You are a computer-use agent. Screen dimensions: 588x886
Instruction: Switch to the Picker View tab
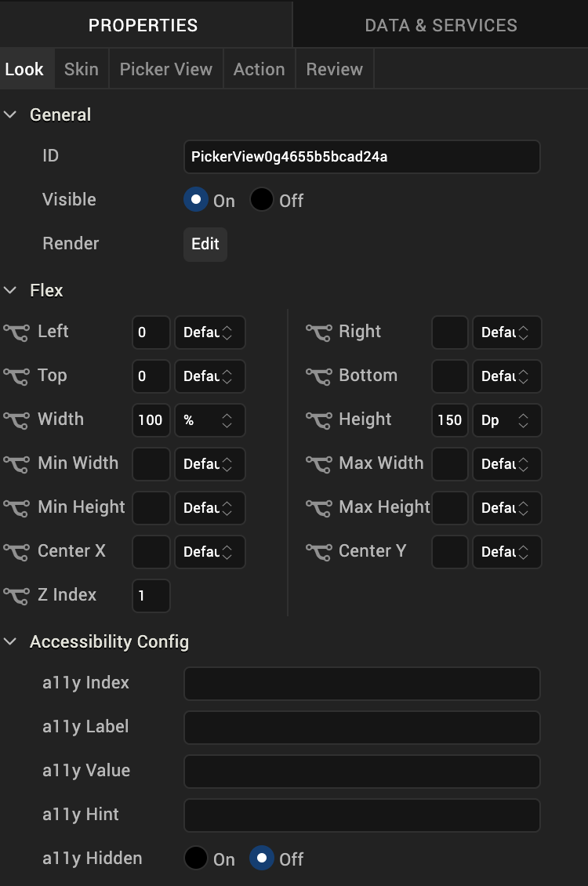point(165,69)
